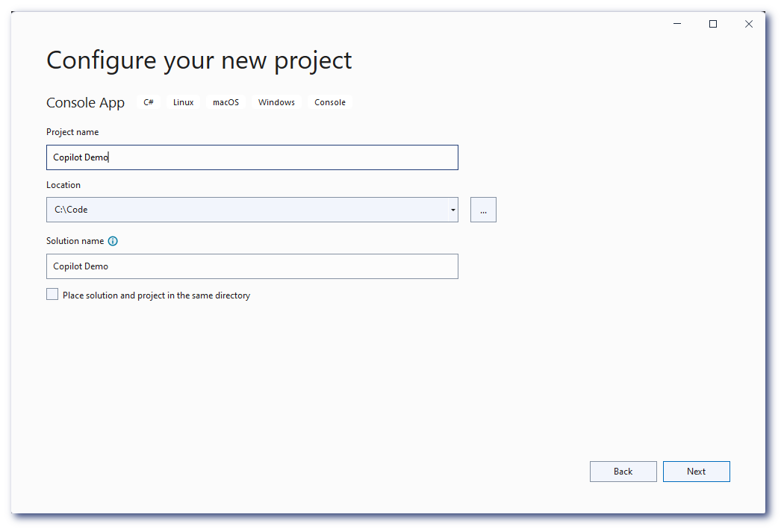784x532 pixels.
Task: Click the 'Console App' template title
Action: coord(86,103)
